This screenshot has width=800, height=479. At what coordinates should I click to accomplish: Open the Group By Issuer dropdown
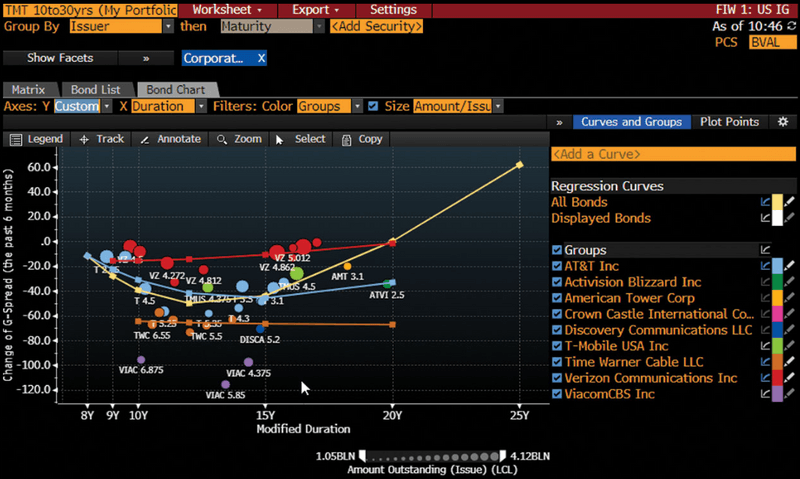click(x=168, y=27)
